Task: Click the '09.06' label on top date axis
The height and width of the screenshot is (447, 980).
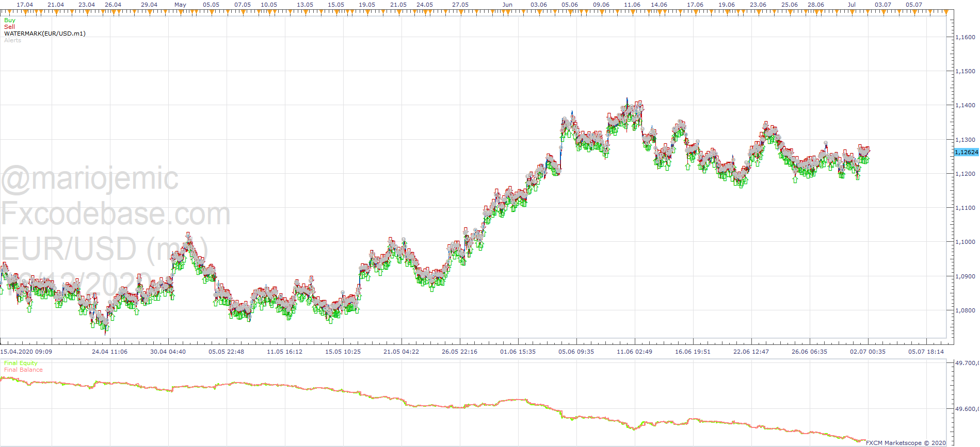Action: pos(601,5)
